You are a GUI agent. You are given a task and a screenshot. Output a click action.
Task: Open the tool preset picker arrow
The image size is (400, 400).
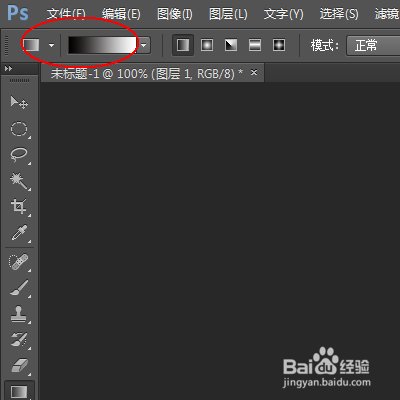pyautogui.click(x=51, y=45)
